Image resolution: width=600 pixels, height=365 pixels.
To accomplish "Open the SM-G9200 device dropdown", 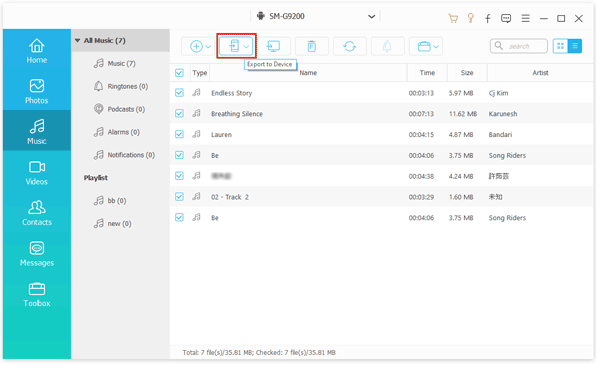I will 371,16.
